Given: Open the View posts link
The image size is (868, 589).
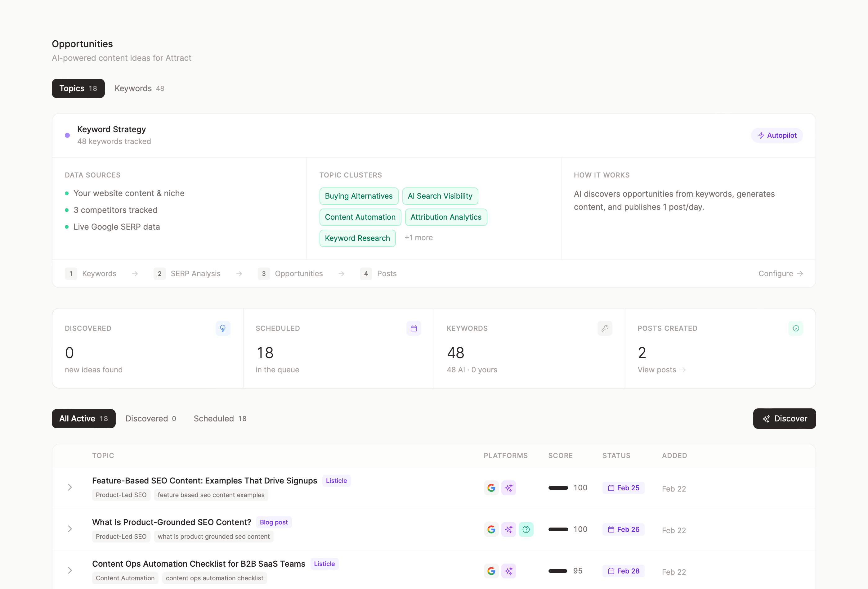Looking at the screenshot, I should (x=661, y=370).
